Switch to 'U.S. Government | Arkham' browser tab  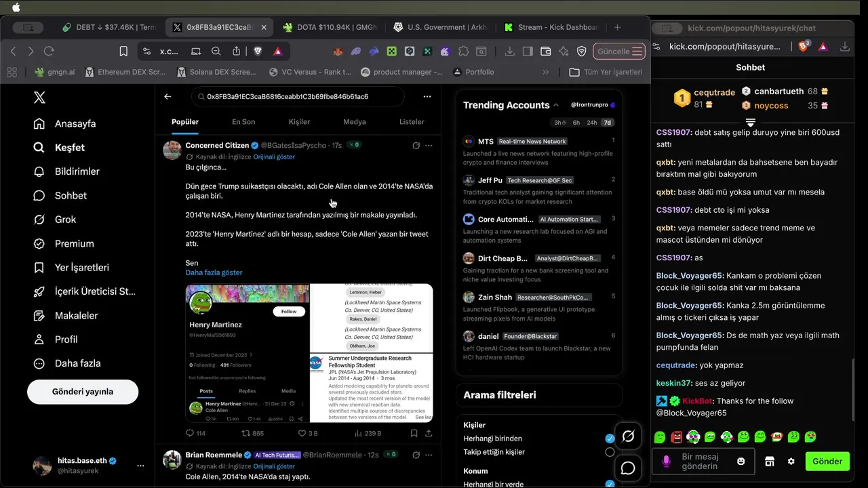click(440, 27)
